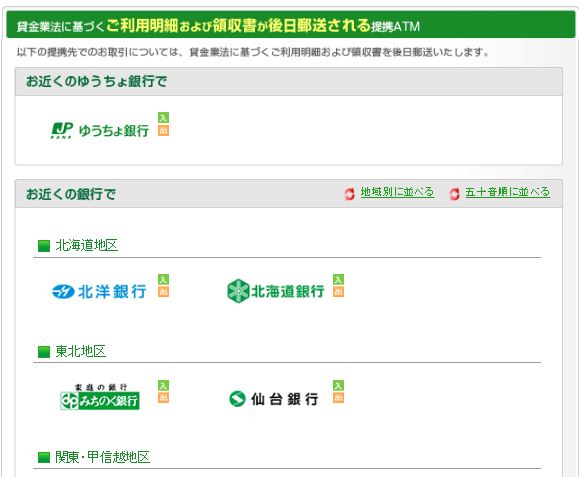Viewport: 583px width, 477px height.
Task: Click green 入 badge beside 北洋銀行
Action: 163,279
